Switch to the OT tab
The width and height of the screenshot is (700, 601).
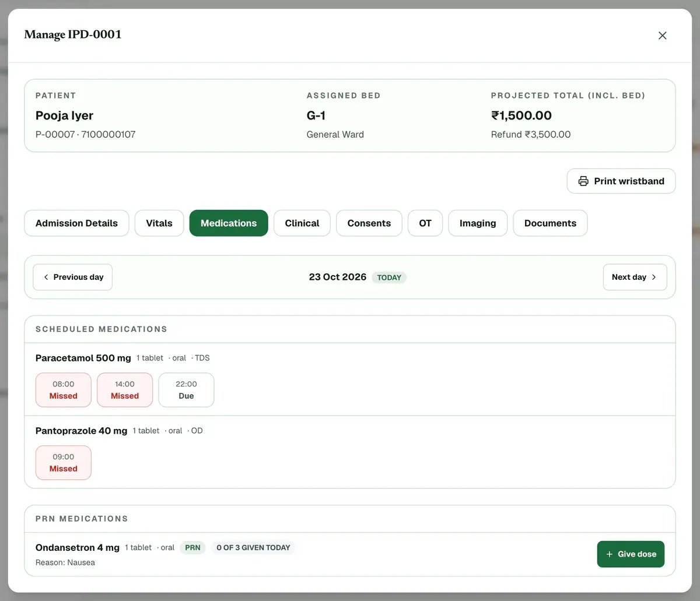point(425,223)
